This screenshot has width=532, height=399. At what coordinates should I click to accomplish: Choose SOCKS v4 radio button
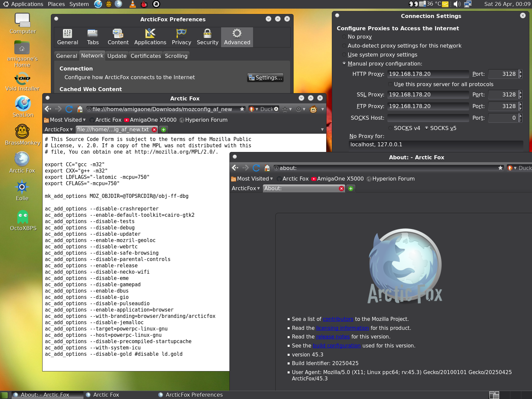pos(390,128)
